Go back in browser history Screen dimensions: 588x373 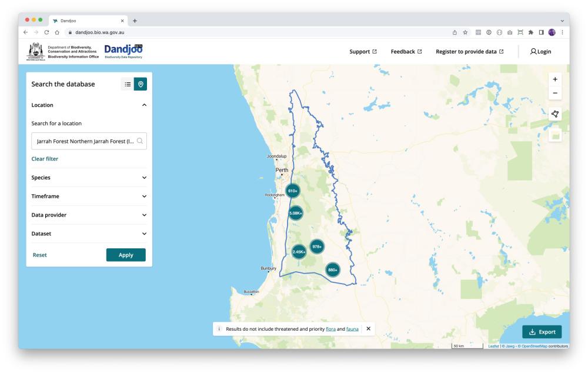(x=25, y=32)
